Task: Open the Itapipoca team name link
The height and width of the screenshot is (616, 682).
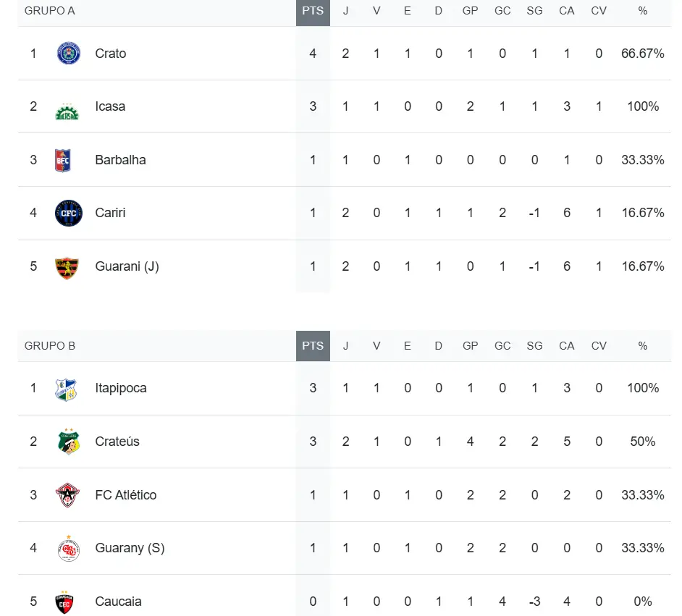Action: (121, 389)
